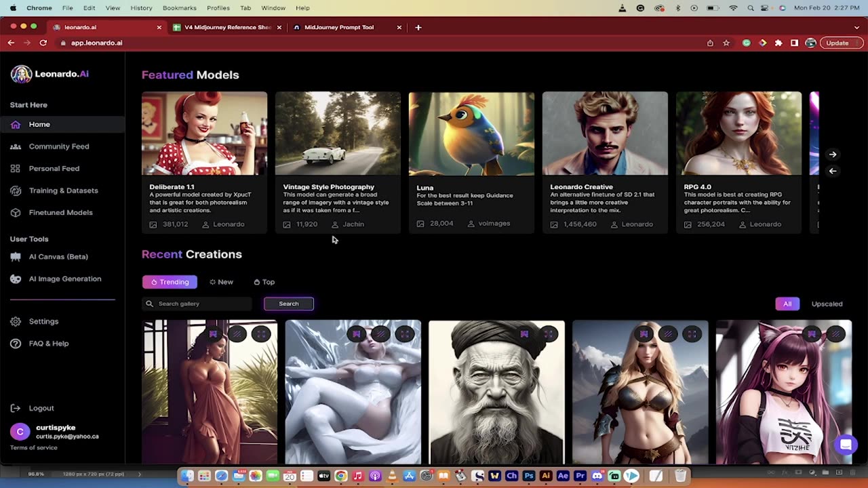Open Photoshop from the Dock
This screenshot has width=868, height=488.
tap(529, 476)
